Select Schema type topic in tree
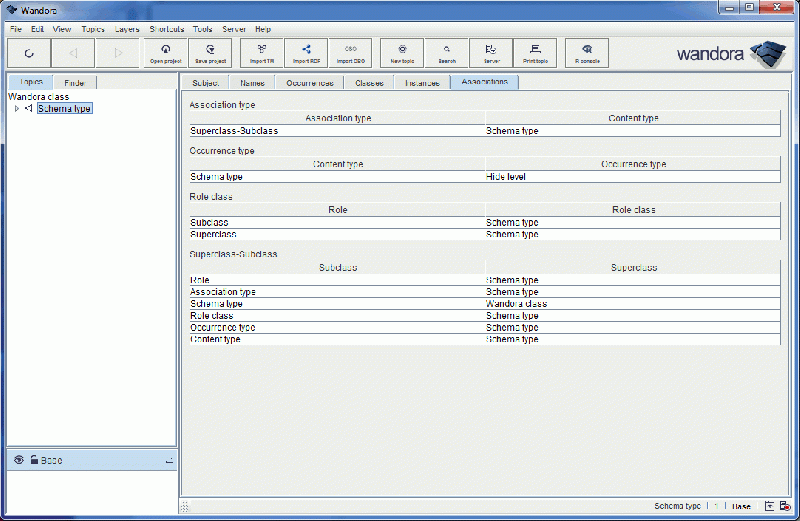 [65, 108]
